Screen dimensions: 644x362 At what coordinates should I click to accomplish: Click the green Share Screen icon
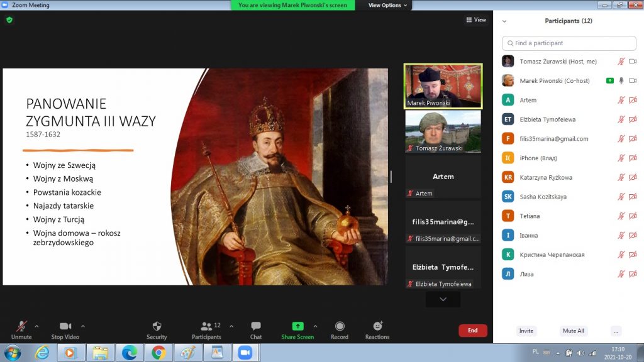point(297,326)
